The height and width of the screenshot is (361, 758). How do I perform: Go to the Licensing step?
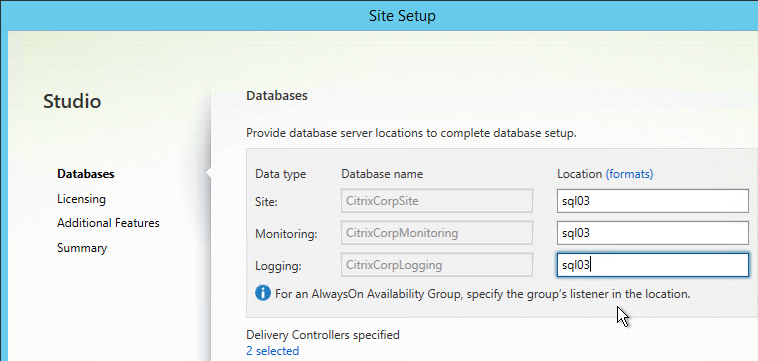click(81, 199)
